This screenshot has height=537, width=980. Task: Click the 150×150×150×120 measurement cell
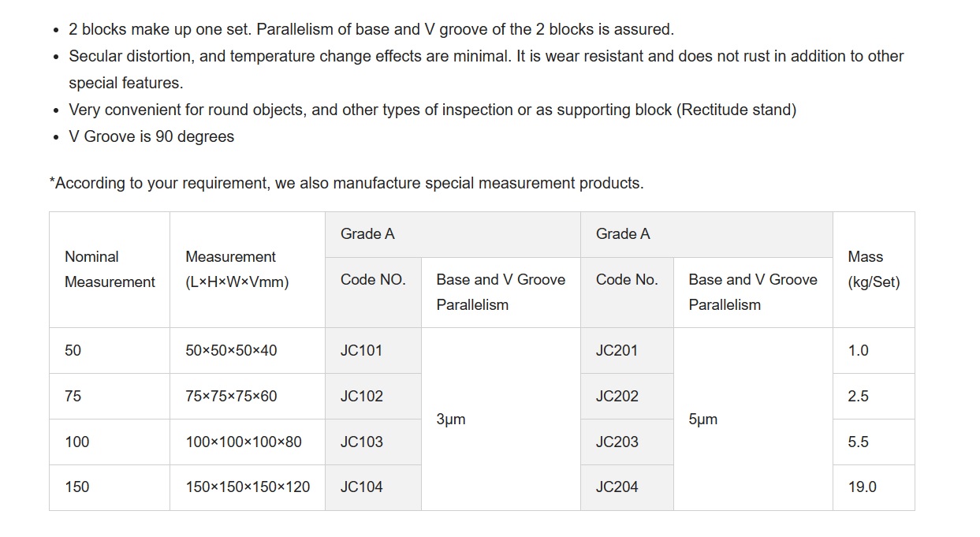[248, 487]
